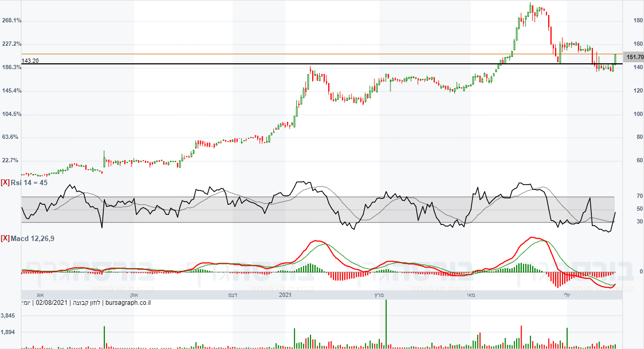Click the 160 price axis label
The width and height of the screenshot is (644, 349).
click(x=638, y=44)
